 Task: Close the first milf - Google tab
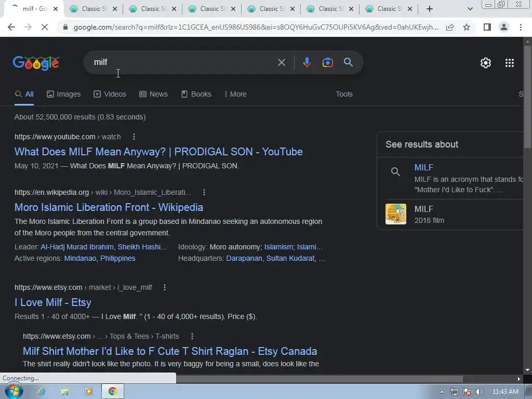tap(56, 9)
